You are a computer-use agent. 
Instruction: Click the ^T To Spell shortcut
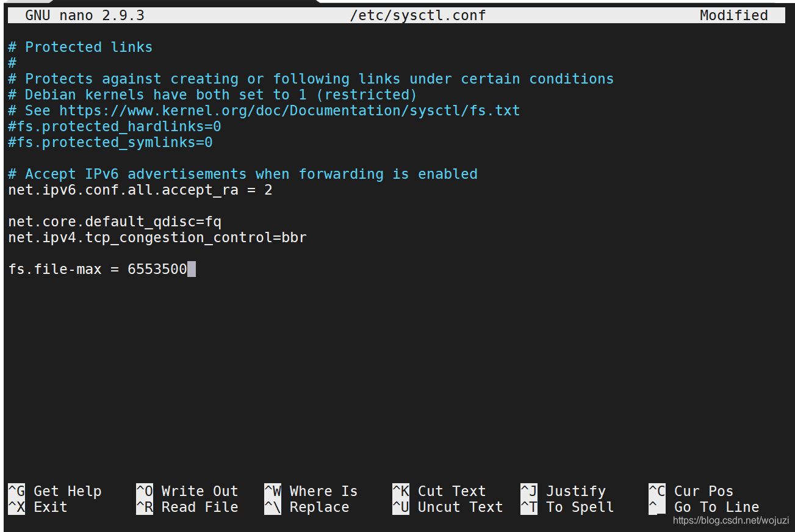[567, 507]
